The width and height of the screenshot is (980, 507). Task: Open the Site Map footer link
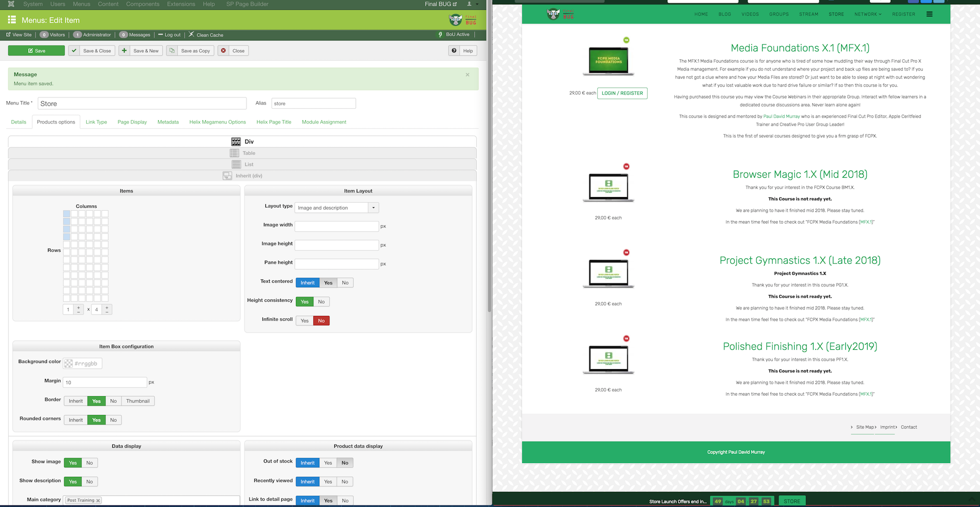865,427
